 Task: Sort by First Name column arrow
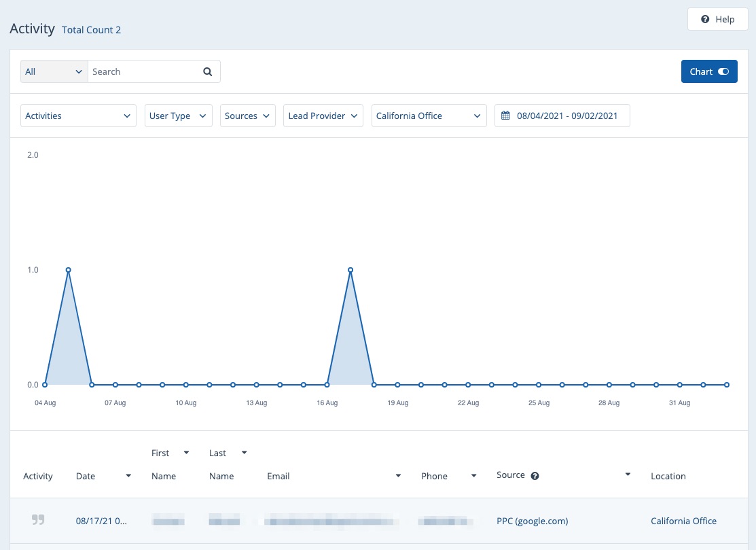click(x=186, y=453)
